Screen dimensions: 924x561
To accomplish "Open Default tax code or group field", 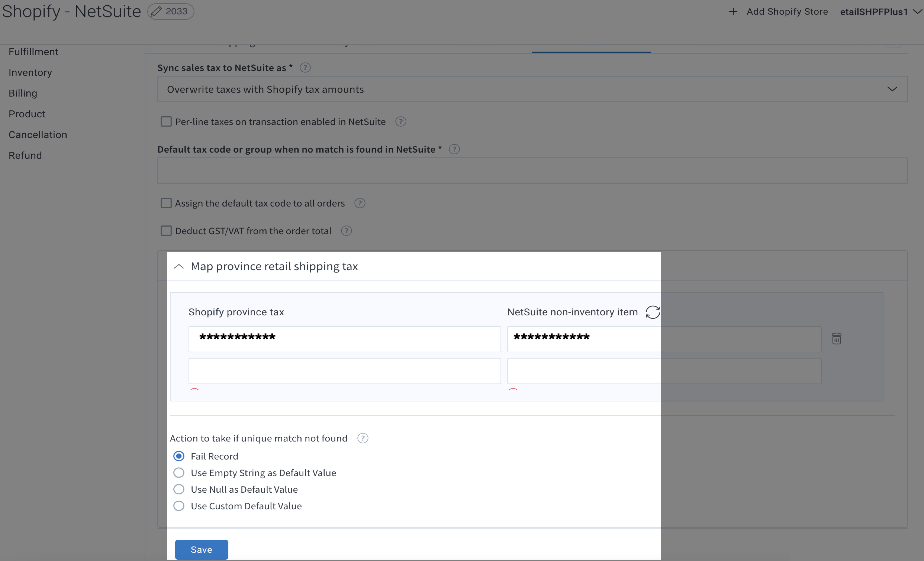I will pyautogui.click(x=532, y=171).
